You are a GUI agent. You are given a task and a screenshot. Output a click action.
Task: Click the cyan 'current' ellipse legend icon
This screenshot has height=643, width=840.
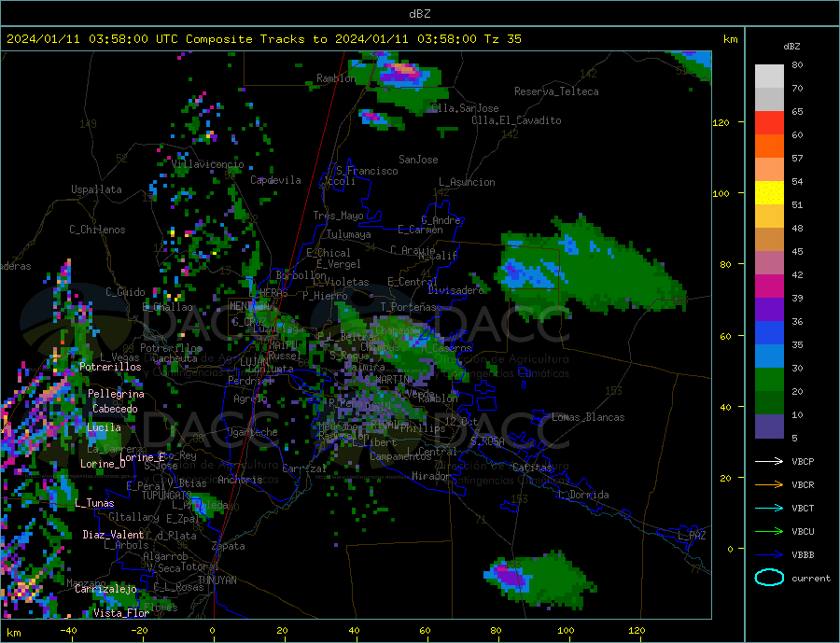(x=769, y=578)
